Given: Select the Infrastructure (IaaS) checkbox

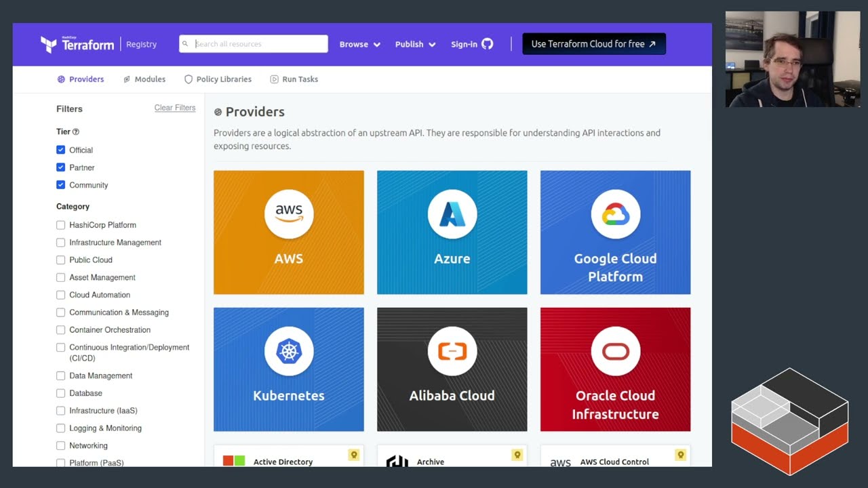Looking at the screenshot, I should pos(60,411).
